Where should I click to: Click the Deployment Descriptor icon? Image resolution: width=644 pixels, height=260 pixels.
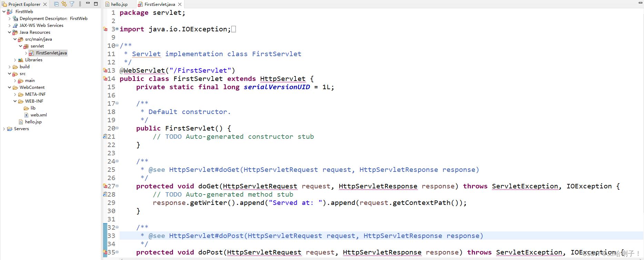coord(15,19)
